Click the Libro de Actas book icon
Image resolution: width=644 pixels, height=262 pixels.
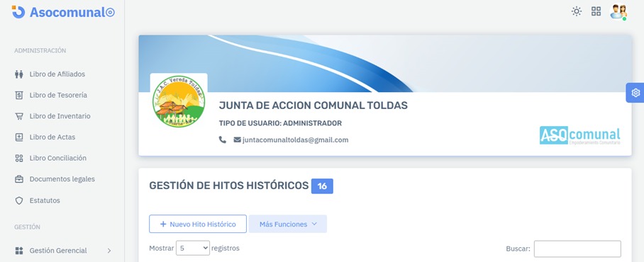click(x=19, y=137)
